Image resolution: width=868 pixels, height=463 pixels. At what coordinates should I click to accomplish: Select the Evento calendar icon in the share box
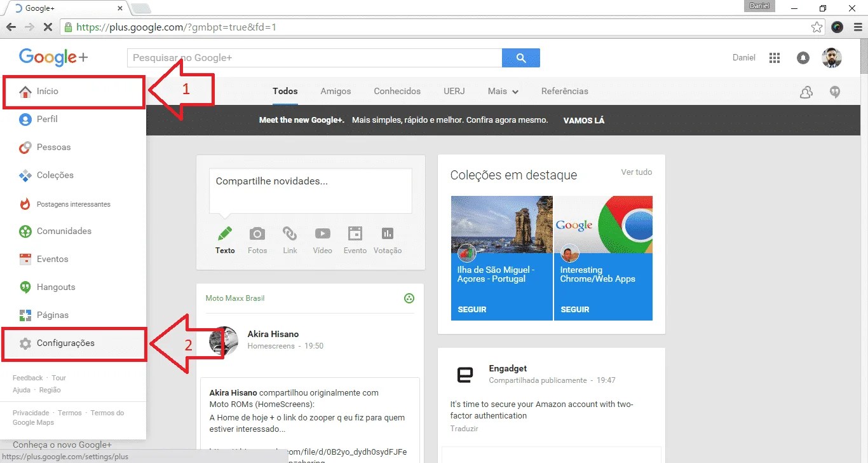pos(355,233)
